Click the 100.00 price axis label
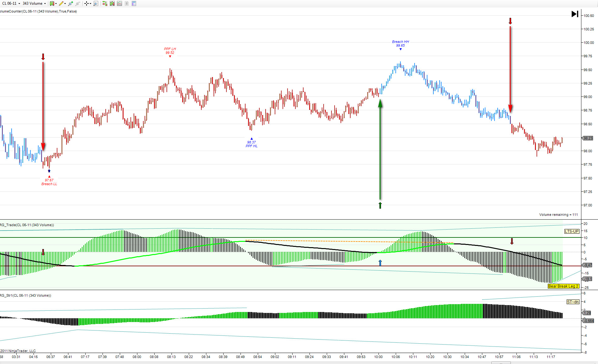Image resolution: width=598 pixels, height=364 pixels. point(589,43)
